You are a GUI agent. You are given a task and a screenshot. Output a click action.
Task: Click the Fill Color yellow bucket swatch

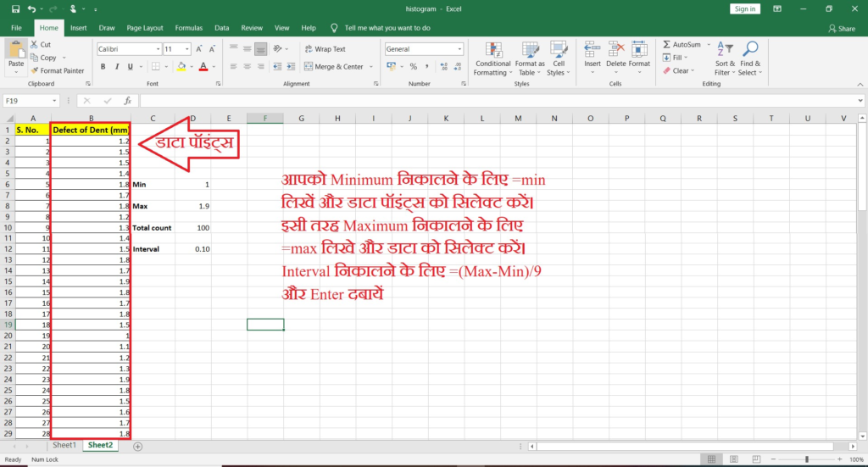tap(181, 67)
